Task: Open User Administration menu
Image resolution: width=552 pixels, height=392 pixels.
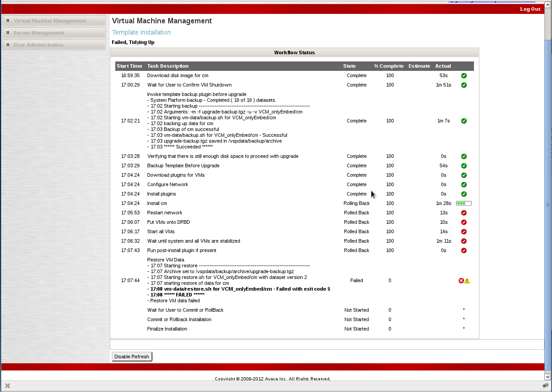Action: [54, 45]
